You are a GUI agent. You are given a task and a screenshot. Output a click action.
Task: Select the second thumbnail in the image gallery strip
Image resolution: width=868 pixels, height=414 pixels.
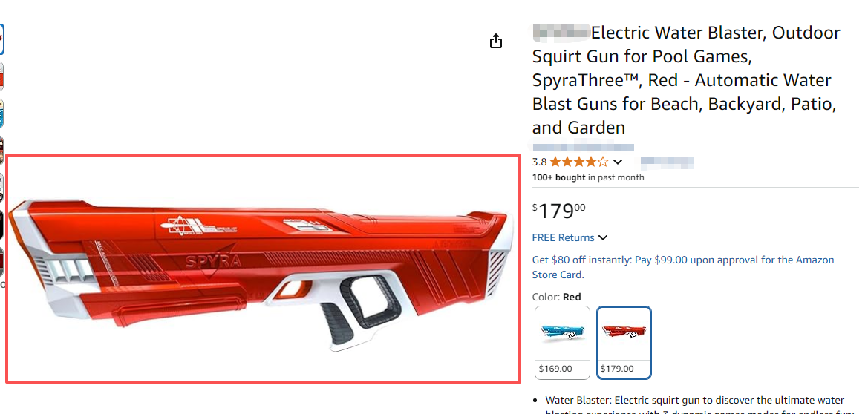tap(1, 76)
